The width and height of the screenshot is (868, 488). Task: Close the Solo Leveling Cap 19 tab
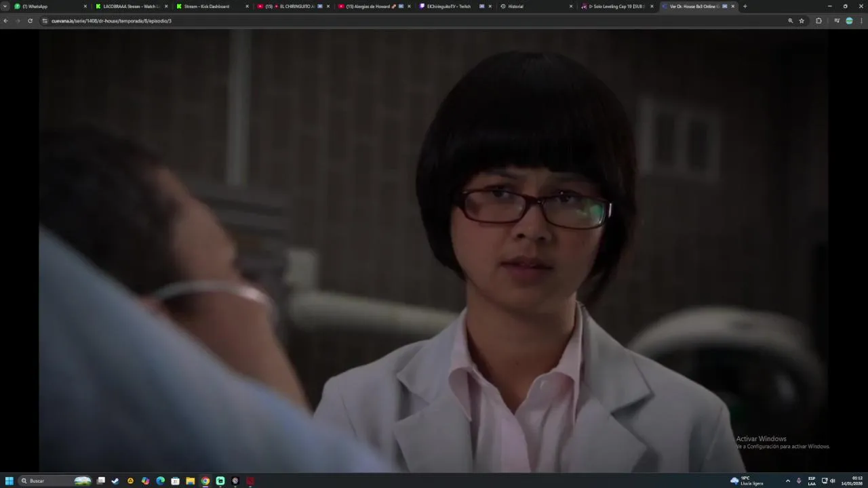tap(652, 6)
